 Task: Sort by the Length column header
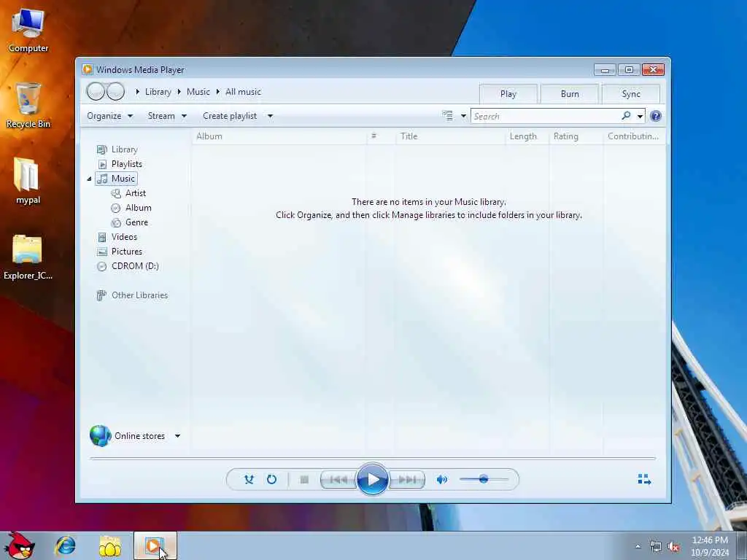[527, 136]
